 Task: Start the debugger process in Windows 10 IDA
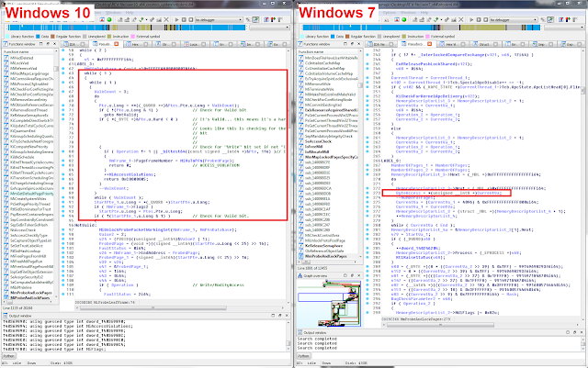pos(176,19)
